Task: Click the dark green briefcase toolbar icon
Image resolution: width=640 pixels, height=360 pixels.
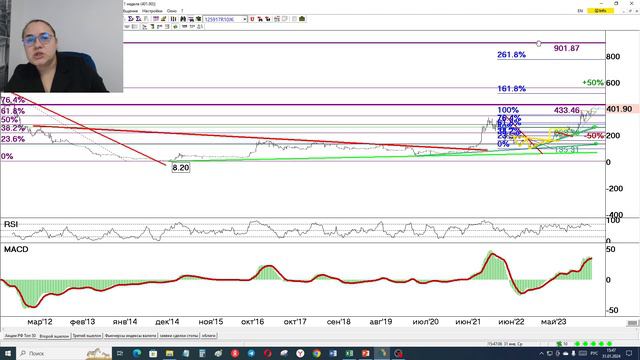Action: [302, 19]
